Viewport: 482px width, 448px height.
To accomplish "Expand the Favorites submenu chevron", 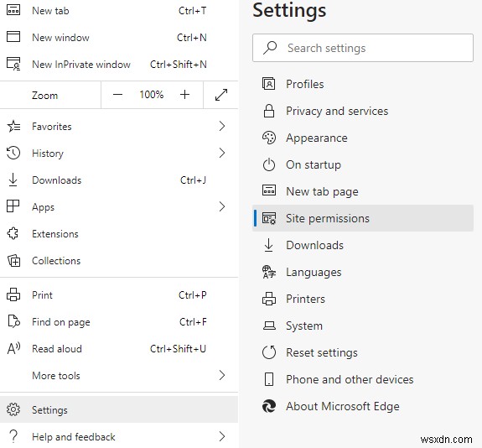I will [x=222, y=126].
